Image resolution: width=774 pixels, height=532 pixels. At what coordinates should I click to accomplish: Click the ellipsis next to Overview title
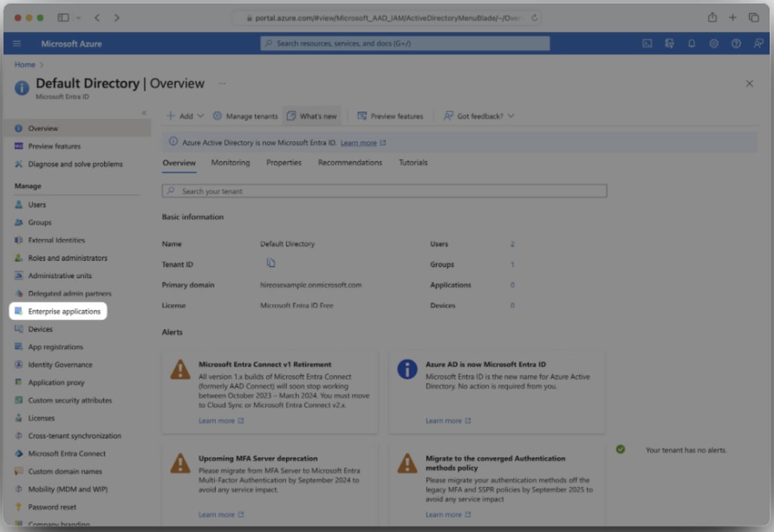(x=222, y=83)
